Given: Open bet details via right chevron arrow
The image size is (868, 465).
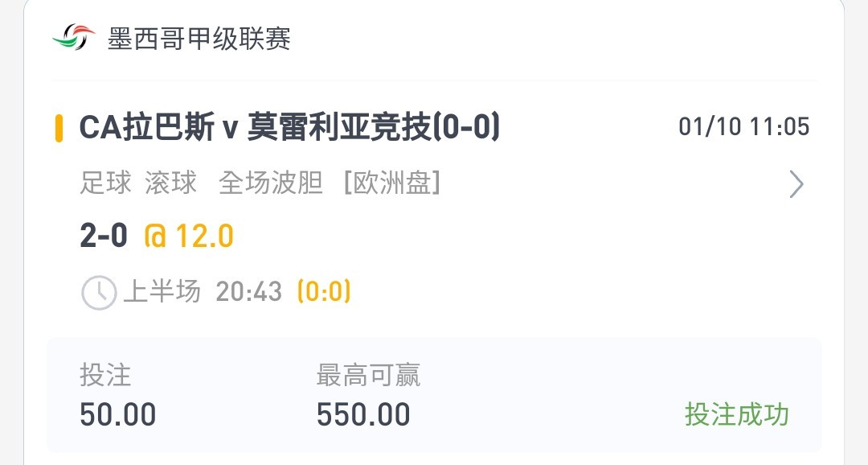Looking at the screenshot, I should pyautogui.click(x=796, y=184).
